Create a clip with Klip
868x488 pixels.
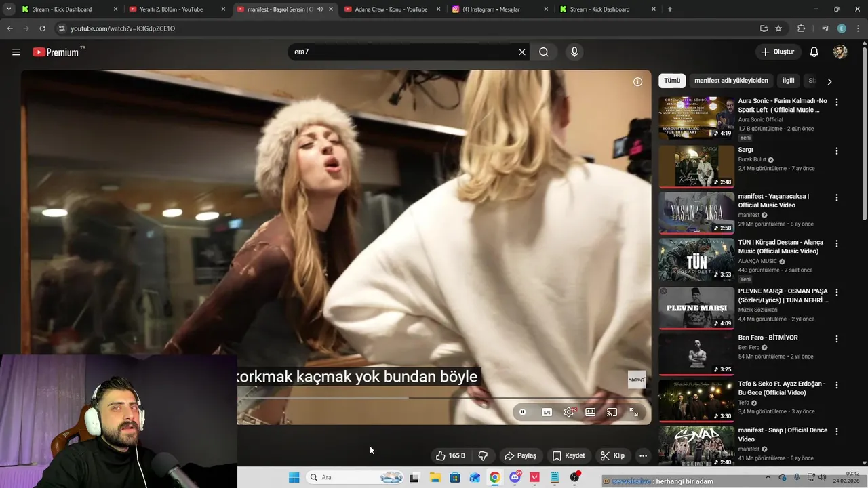(612, 455)
